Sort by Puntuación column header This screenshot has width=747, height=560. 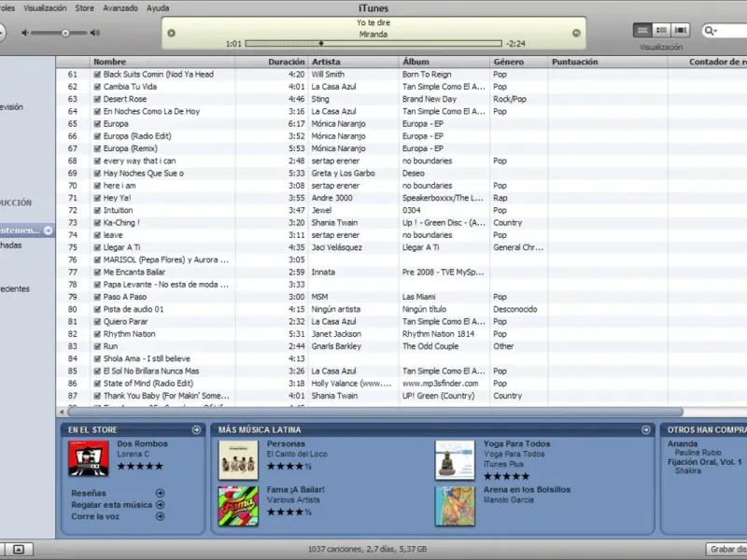(608, 62)
